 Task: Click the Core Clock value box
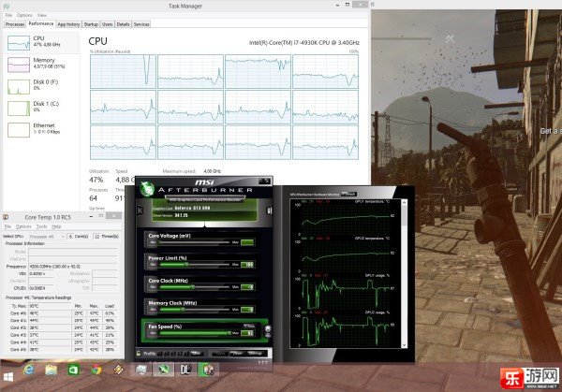coord(247,287)
